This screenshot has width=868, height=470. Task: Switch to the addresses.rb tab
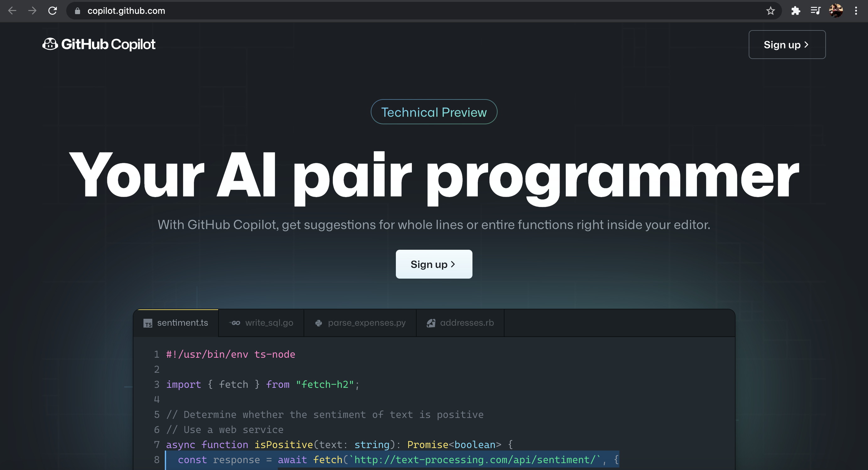[x=460, y=323]
